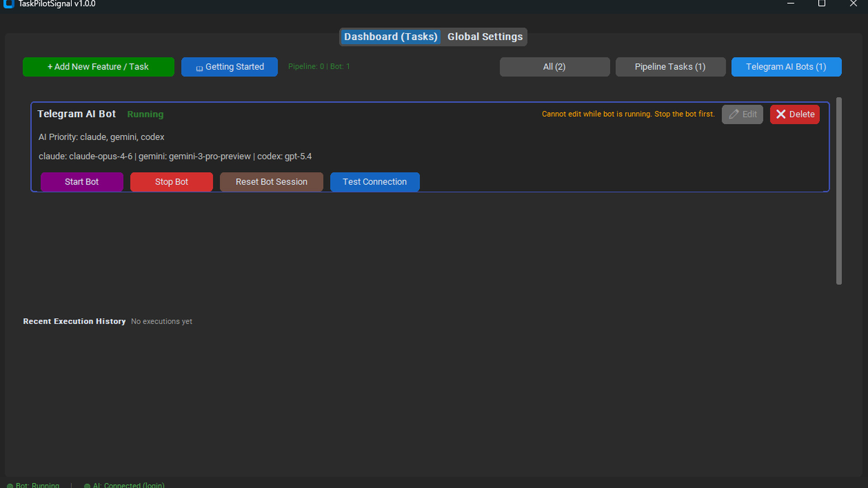Click the TaskPilotSignal app icon in title bar
Image resolution: width=868 pixels, height=488 pixels.
click(9, 4)
